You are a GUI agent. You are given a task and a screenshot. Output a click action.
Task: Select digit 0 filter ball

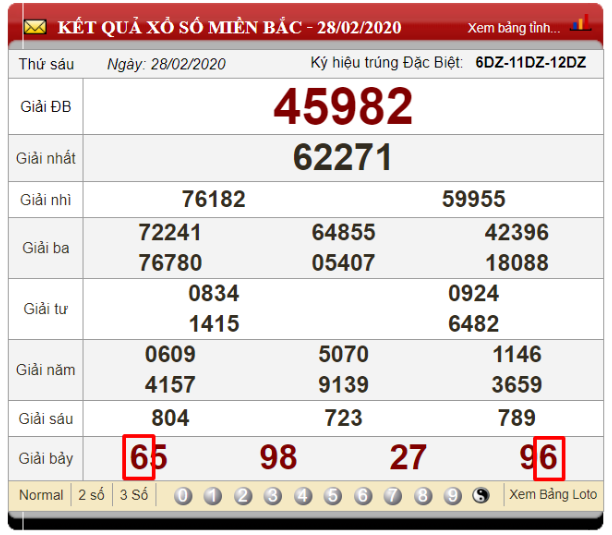click(183, 496)
